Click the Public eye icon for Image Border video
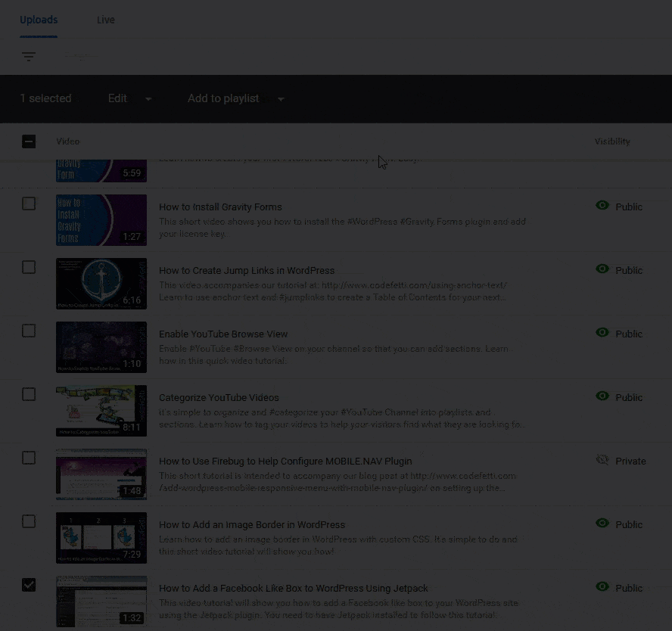Image resolution: width=672 pixels, height=631 pixels. [602, 523]
